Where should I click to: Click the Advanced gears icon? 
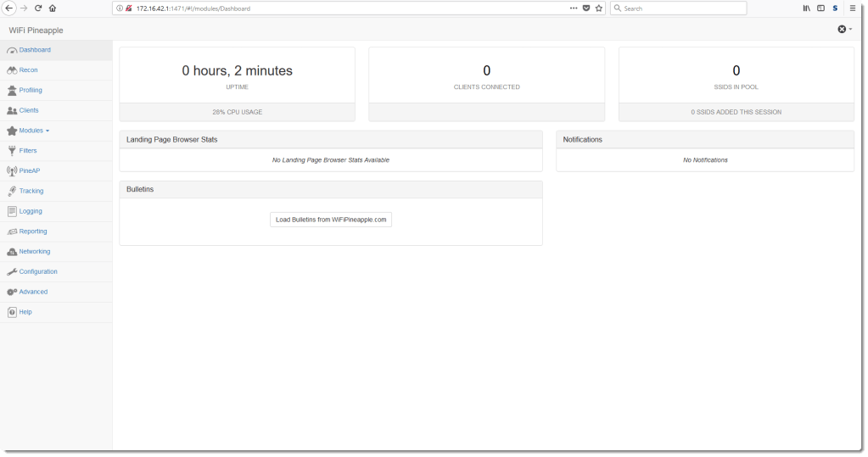[x=12, y=293]
